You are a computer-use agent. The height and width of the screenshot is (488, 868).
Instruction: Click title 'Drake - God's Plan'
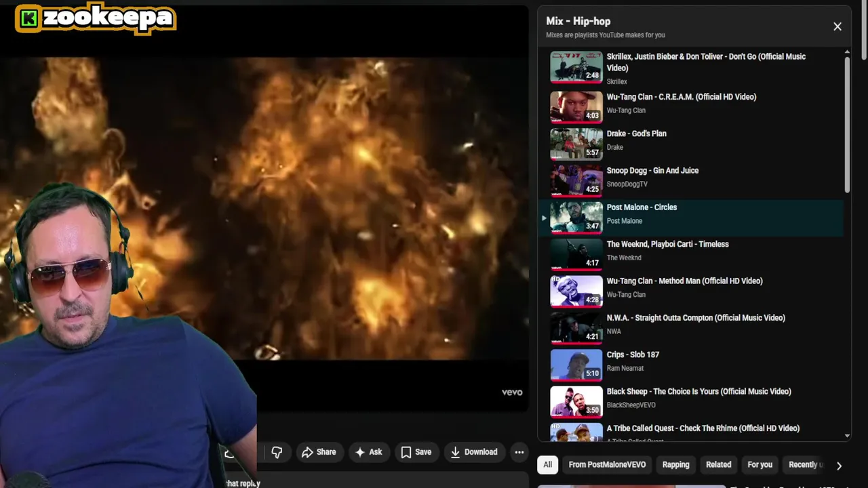[637, 134]
